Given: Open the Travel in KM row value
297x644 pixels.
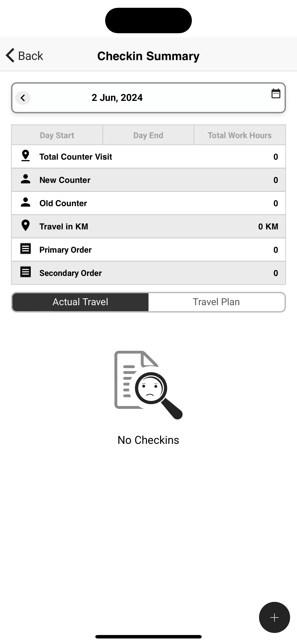Looking at the screenshot, I should [x=268, y=226].
